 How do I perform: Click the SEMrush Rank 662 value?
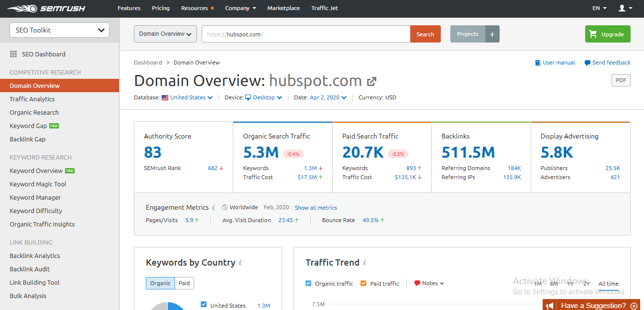pyautogui.click(x=213, y=168)
